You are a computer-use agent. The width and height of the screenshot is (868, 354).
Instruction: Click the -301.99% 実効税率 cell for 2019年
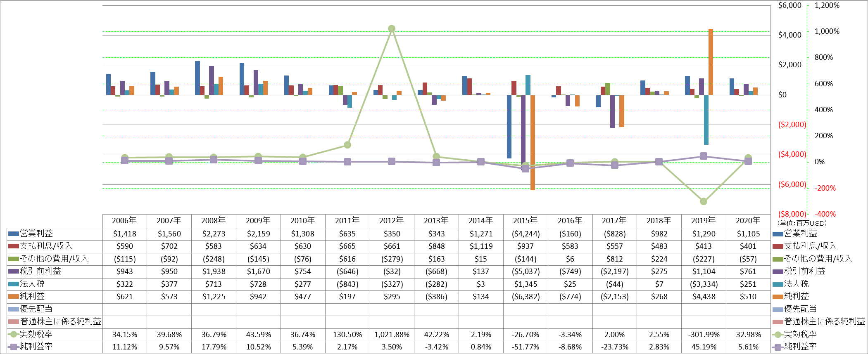point(704,335)
